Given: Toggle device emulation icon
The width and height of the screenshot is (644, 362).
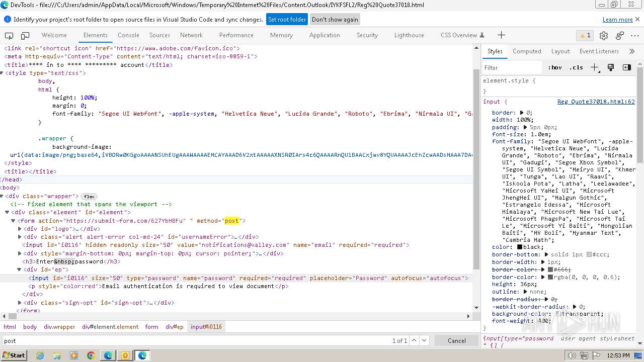Looking at the screenshot, I should 25,35.
